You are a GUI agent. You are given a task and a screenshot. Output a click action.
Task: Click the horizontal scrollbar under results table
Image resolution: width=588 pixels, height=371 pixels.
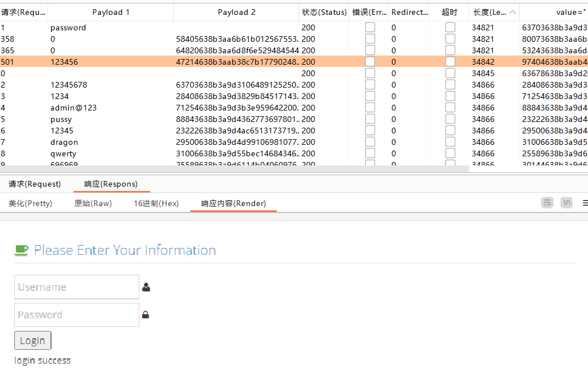(234, 169)
